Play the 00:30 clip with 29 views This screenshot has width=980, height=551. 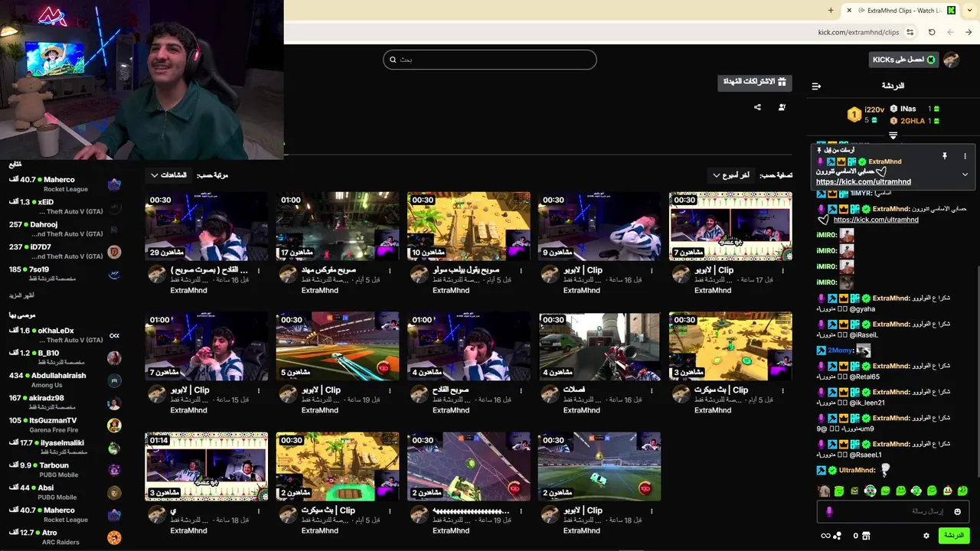(207, 227)
